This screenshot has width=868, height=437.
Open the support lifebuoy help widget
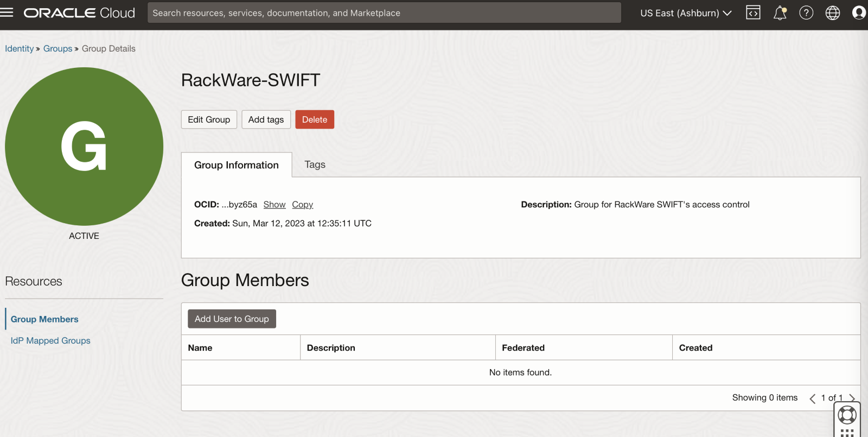tap(847, 415)
